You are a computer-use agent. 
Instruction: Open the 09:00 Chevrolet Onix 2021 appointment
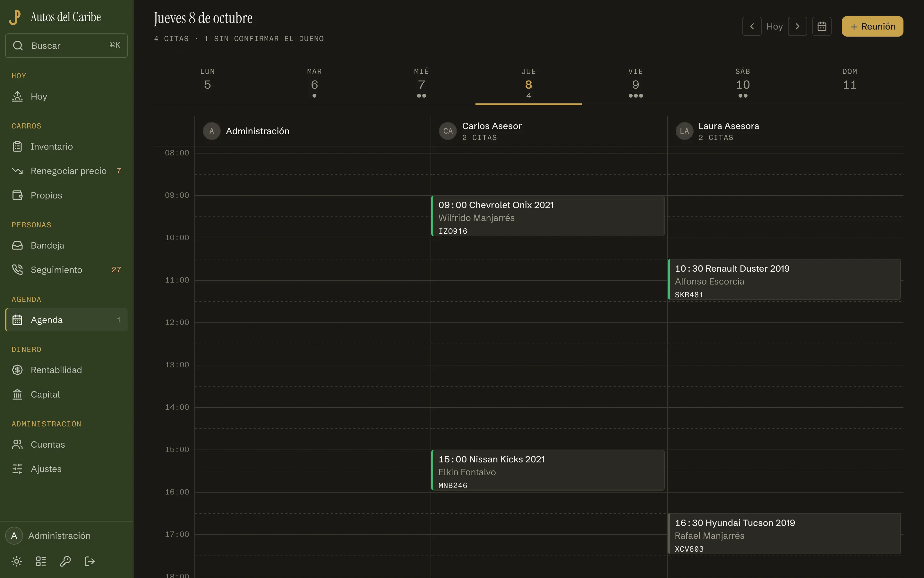click(548, 216)
